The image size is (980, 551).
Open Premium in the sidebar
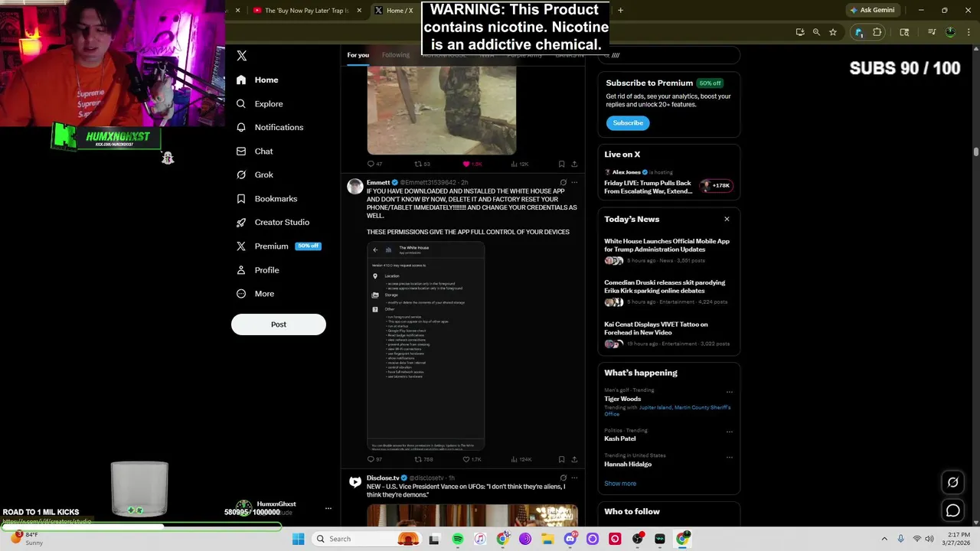pyautogui.click(x=278, y=246)
